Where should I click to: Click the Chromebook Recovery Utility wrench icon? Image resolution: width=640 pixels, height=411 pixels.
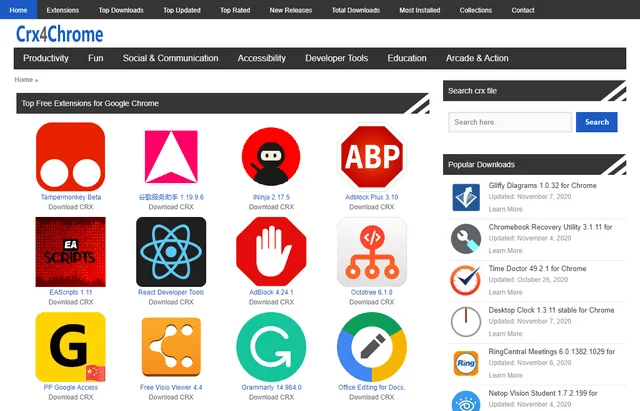point(466,239)
